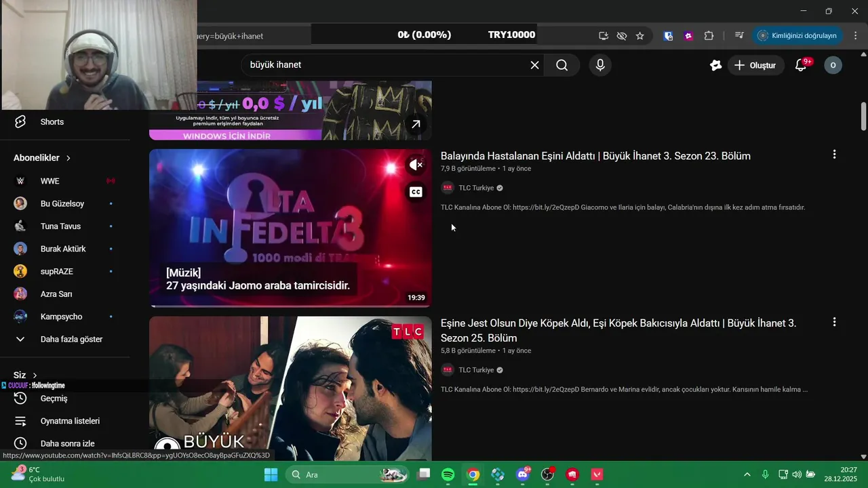
Task: Open Chrome three-dot menu
Action: 856,36
